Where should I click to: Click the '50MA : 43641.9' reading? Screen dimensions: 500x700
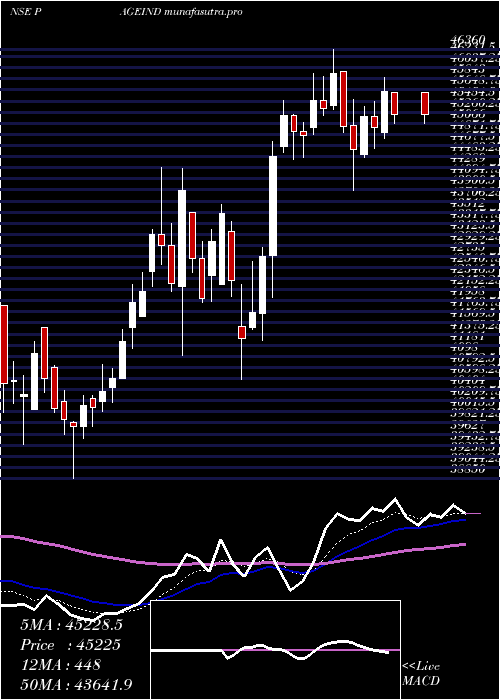pyautogui.click(x=77, y=684)
